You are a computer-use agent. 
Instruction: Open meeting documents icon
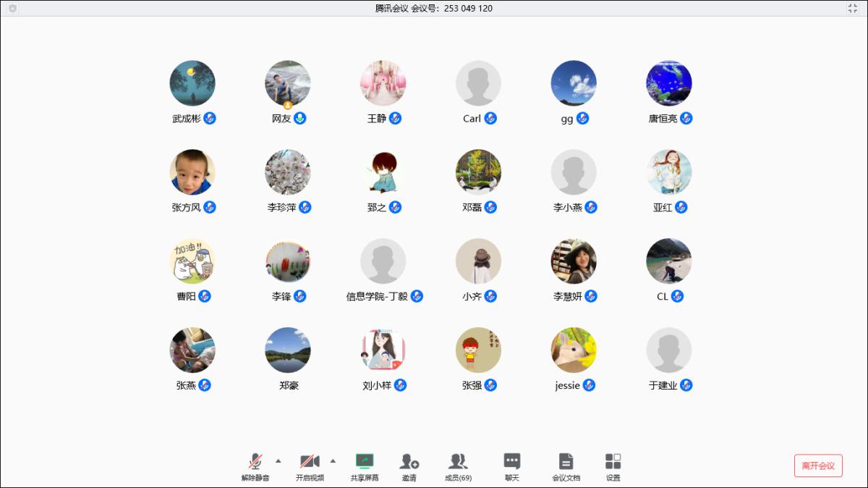[x=566, y=461]
